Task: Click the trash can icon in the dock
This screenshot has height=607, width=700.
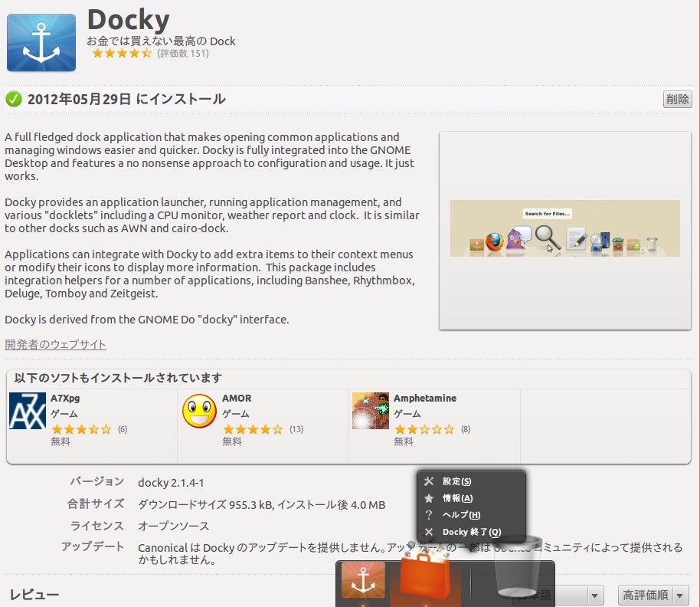Action: pyautogui.click(x=517, y=567)
